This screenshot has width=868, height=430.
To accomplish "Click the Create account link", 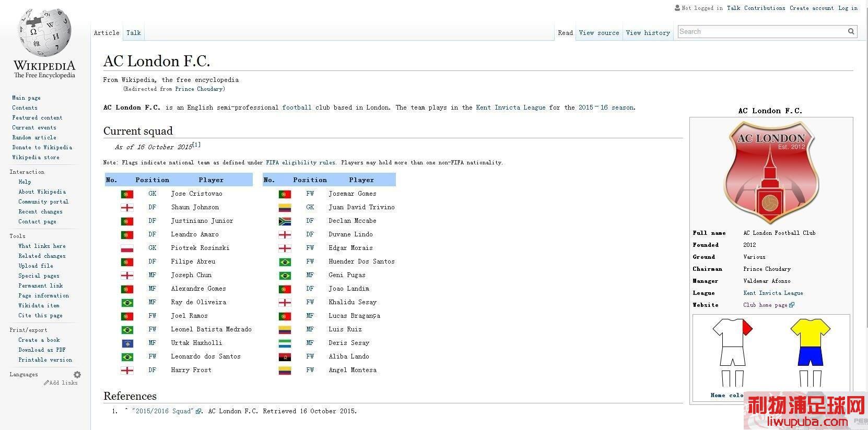I will [812, 8].
